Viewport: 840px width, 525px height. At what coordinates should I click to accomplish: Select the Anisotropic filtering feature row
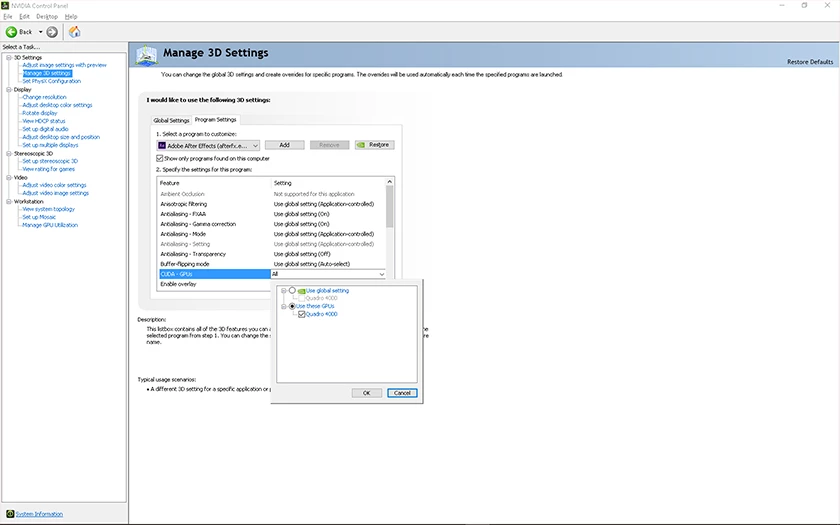[x=271, y=204]
